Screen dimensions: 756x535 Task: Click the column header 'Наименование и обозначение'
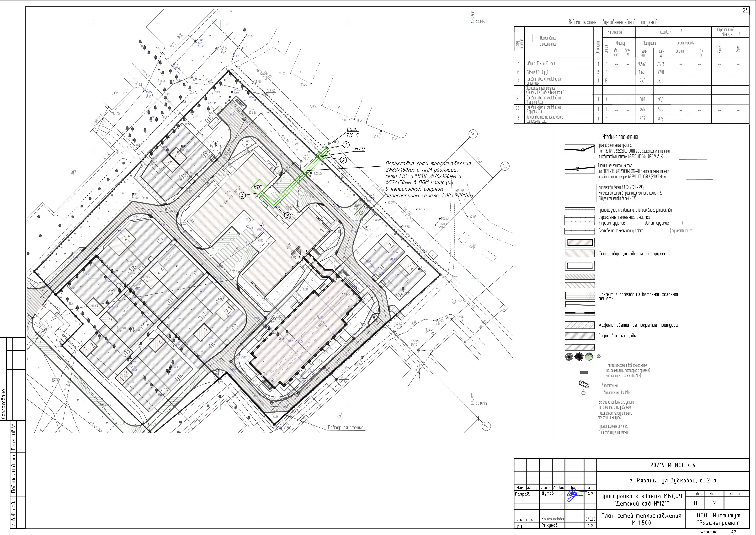548,41
